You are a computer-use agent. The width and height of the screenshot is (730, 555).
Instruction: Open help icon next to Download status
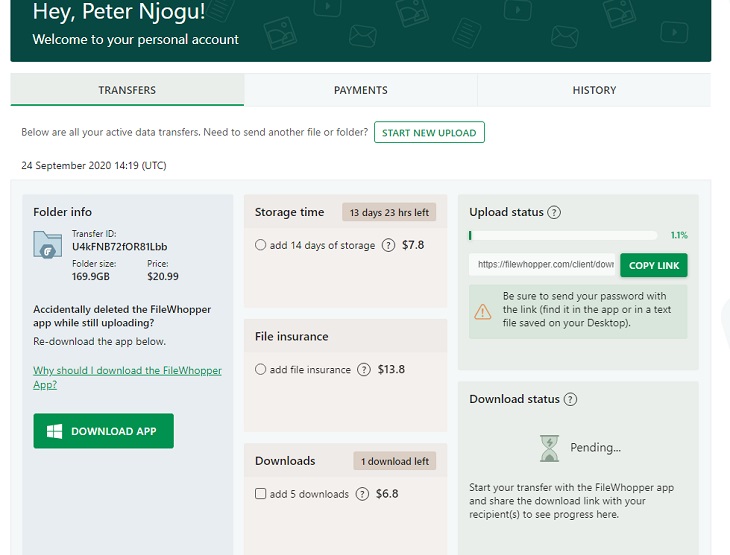(x=570, y=399)
